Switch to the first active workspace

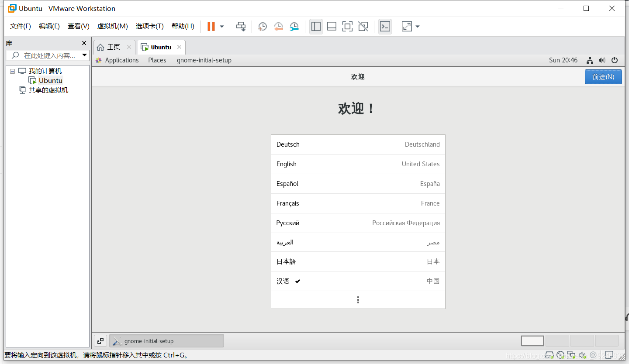(532, 341)
